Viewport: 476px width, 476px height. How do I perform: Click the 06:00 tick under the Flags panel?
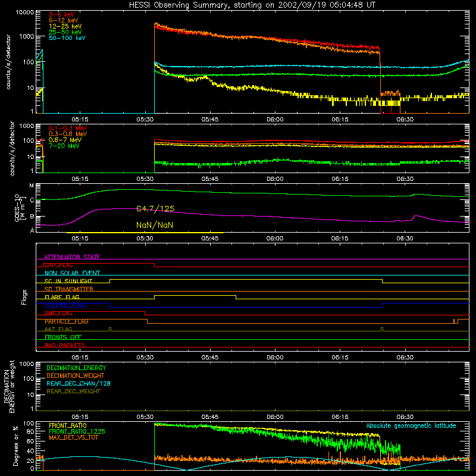275,358
